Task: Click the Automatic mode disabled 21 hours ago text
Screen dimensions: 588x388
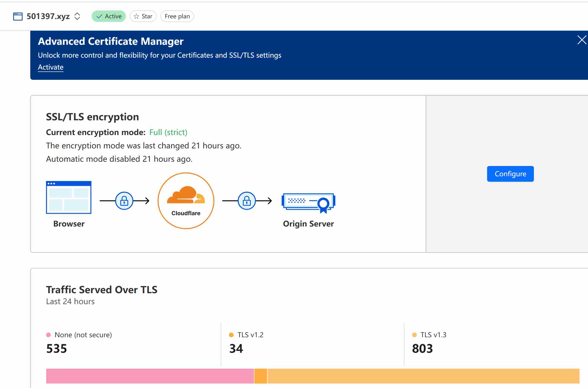Action: point(119,159)
